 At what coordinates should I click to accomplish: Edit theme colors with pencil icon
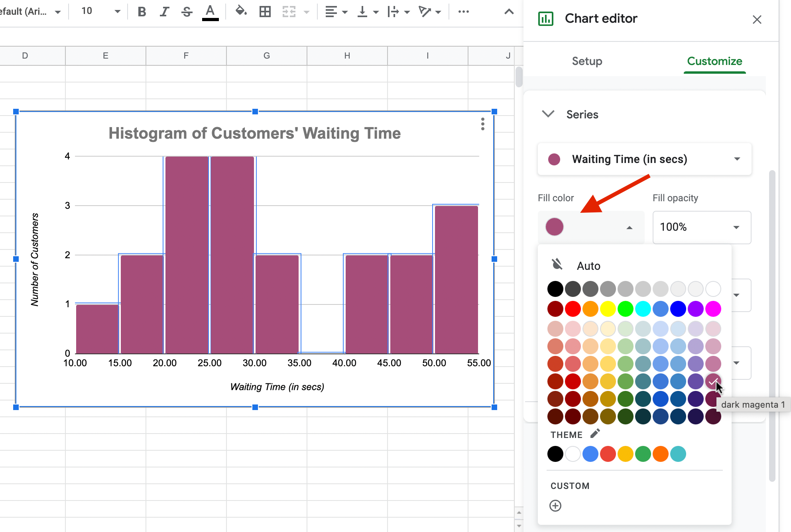(x=595, y=434)
